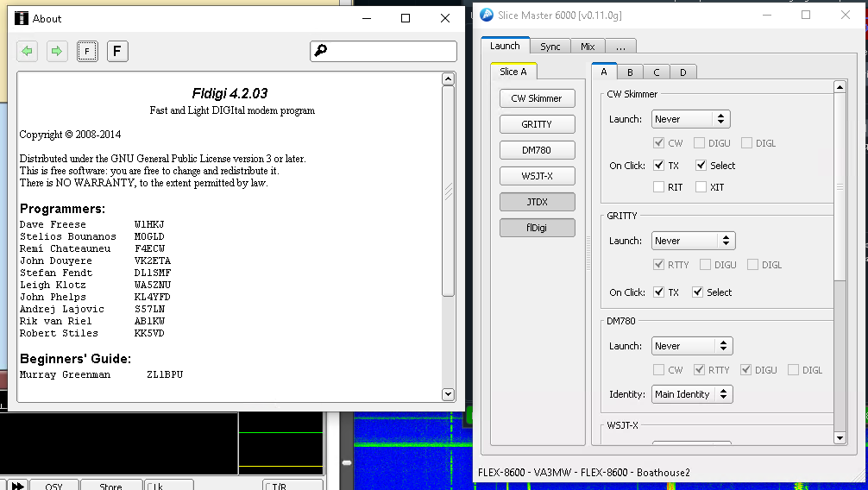Click the About window title icon
The height and width of the screenshot is (490, 868).
click(21, 18)
